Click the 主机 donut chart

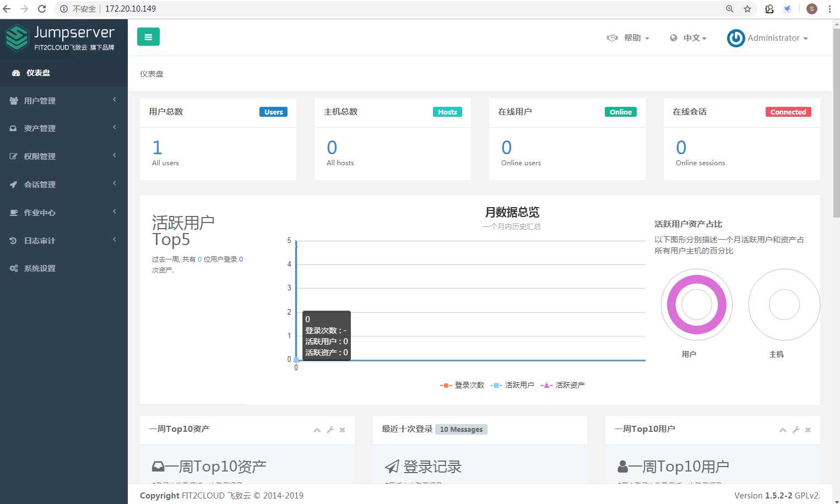click(784, 305)
